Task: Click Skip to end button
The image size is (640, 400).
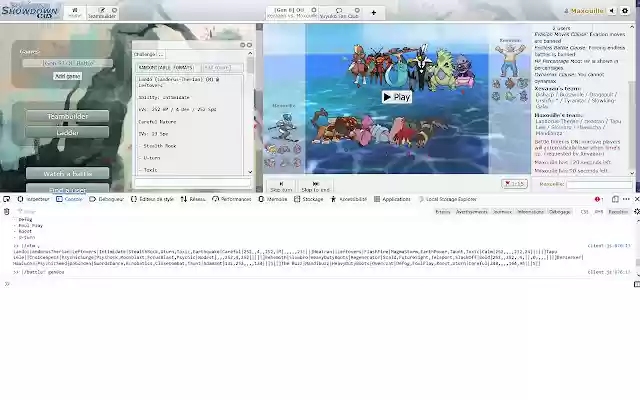Action: 316,187
